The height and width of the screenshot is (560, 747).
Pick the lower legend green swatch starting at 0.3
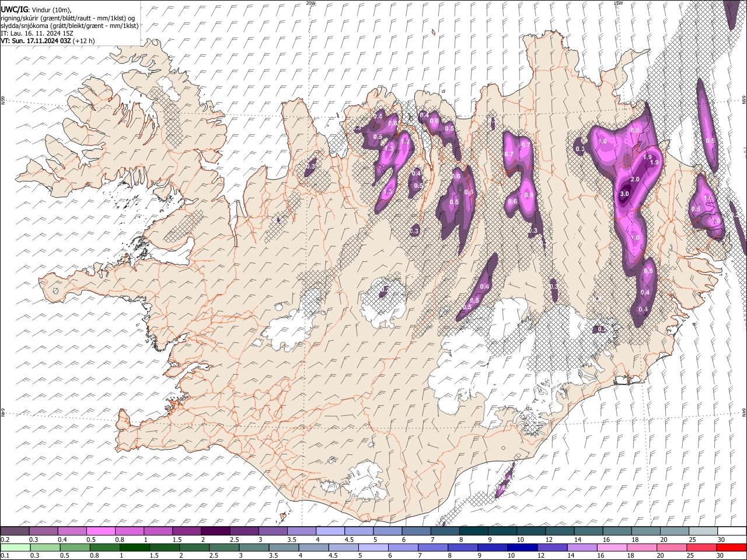click(x=45, y=547)
